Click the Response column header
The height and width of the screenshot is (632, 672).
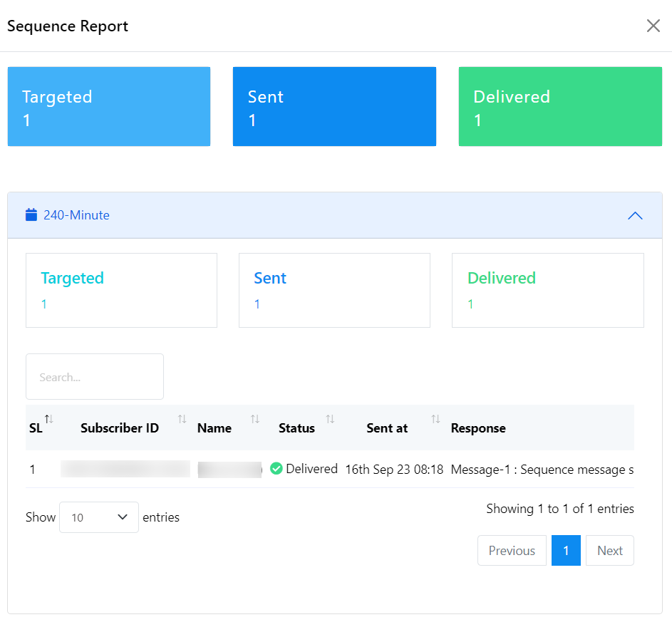pos(478,428)
